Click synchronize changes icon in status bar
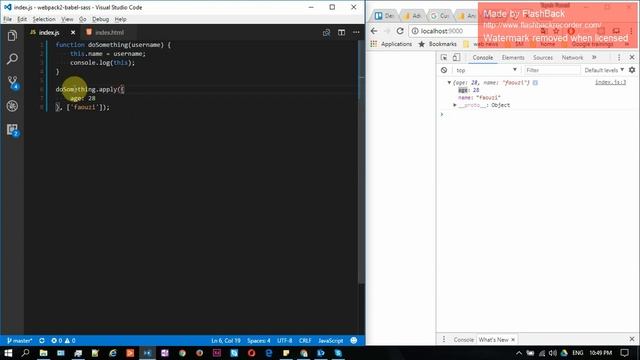This screenshot has height=360, width=640. coord(42,340)
